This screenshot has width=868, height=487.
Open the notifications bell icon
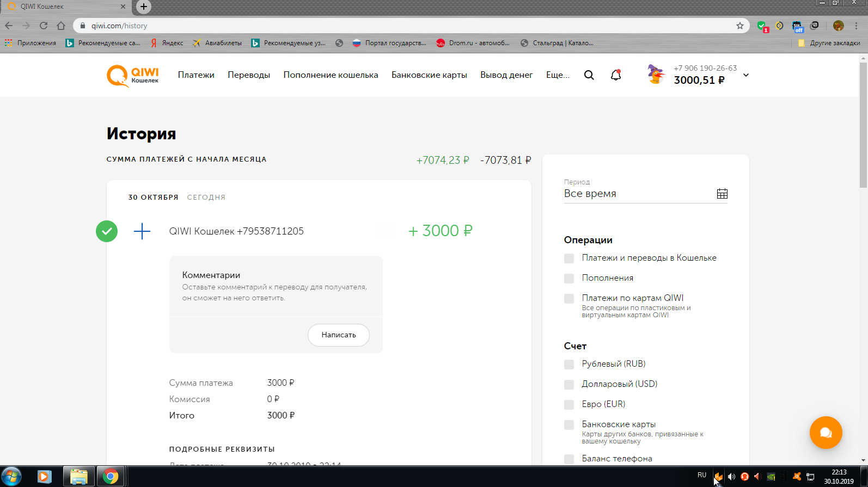[x=616, y=75]
